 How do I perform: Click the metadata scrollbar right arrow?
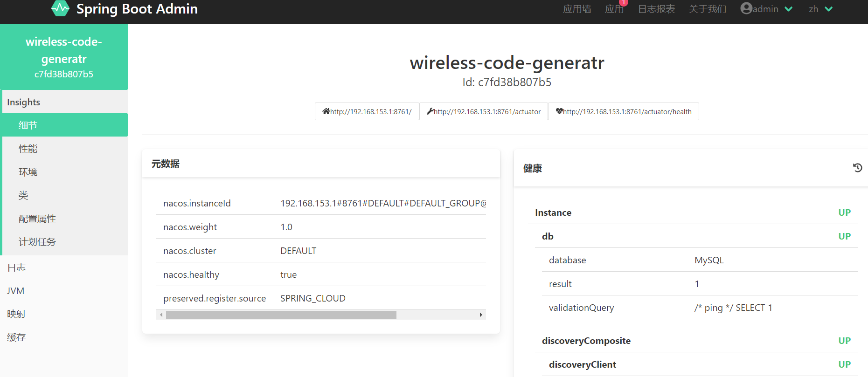tap(481, 315)
